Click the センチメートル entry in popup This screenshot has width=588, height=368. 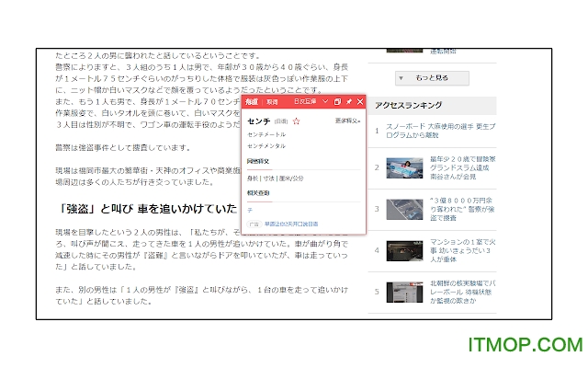point(267,134)
